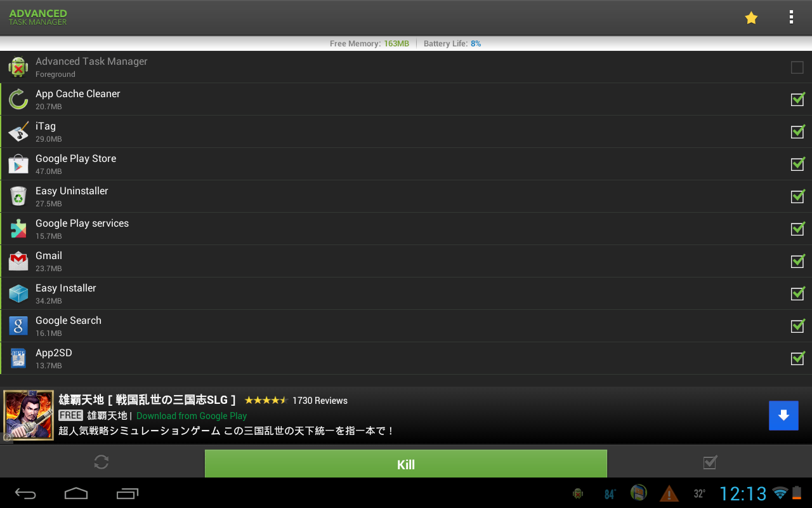Select the App2SD app icon
The width and height of the screenshot is (812, 508).
coord(18,358)
